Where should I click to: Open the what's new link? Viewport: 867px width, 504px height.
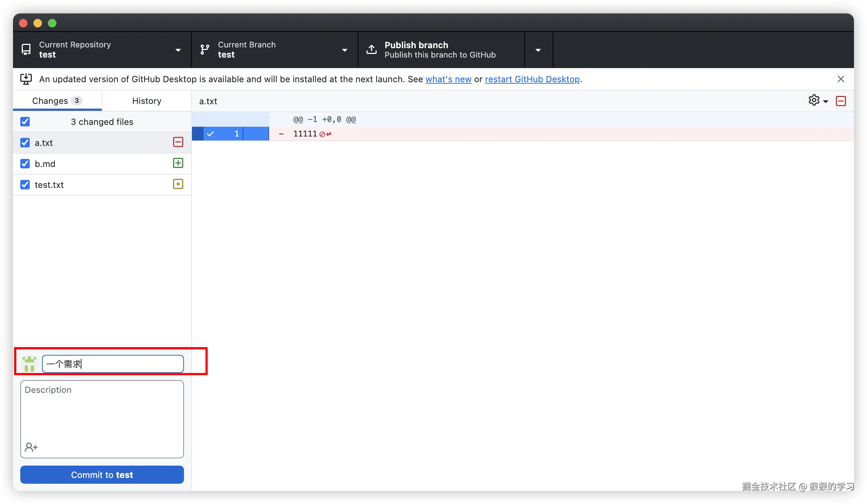(x=448, y=79)
